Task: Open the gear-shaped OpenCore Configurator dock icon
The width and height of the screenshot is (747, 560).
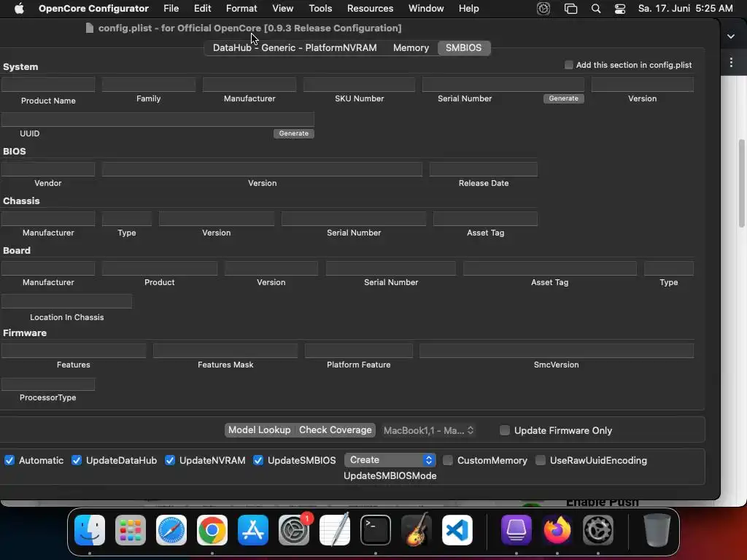Action: point(598,530)
